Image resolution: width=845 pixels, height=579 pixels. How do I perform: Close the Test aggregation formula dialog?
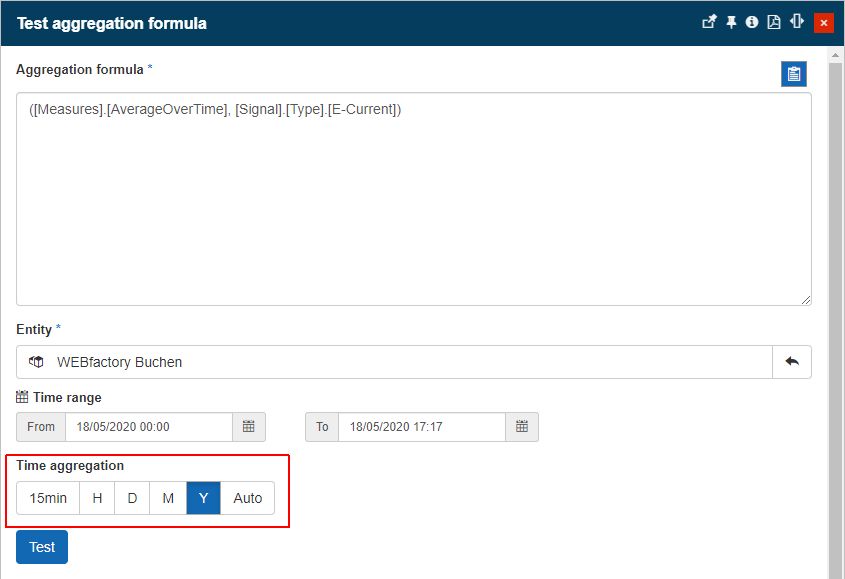pyautogui.click(x=824, y=22)
